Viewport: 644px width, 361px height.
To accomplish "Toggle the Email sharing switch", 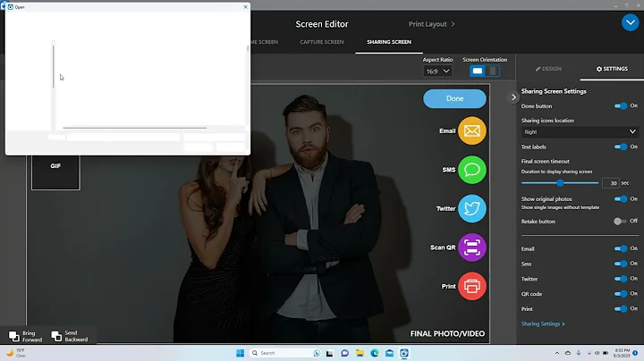I will click(621, 248).
